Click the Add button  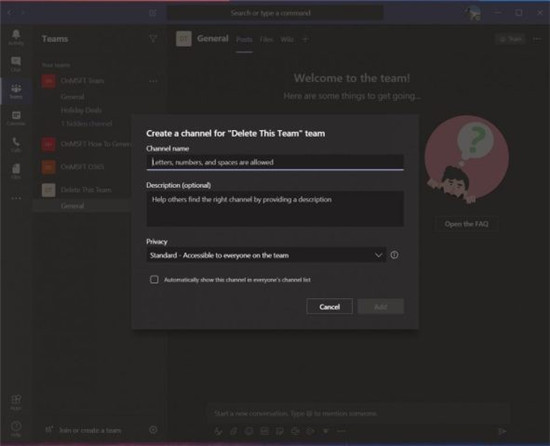[381, 306]
